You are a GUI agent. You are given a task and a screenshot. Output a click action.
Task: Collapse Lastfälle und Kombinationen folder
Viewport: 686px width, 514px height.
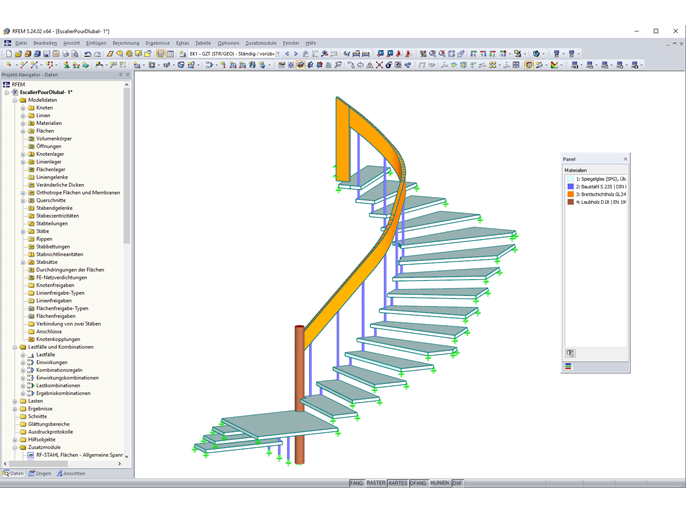click(x=15, y=347)
